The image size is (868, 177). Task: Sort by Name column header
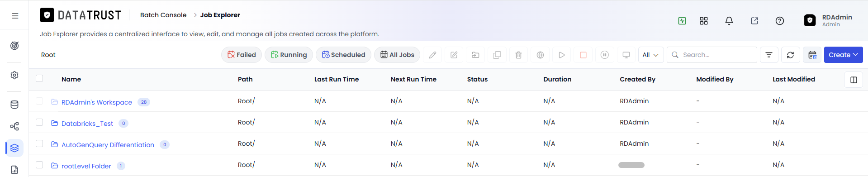point(71,79)
